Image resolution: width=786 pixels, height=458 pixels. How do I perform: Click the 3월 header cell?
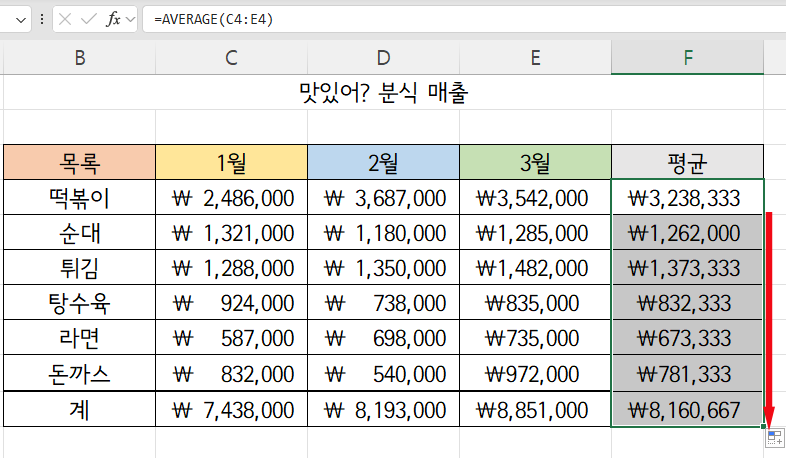pos(535,162)
